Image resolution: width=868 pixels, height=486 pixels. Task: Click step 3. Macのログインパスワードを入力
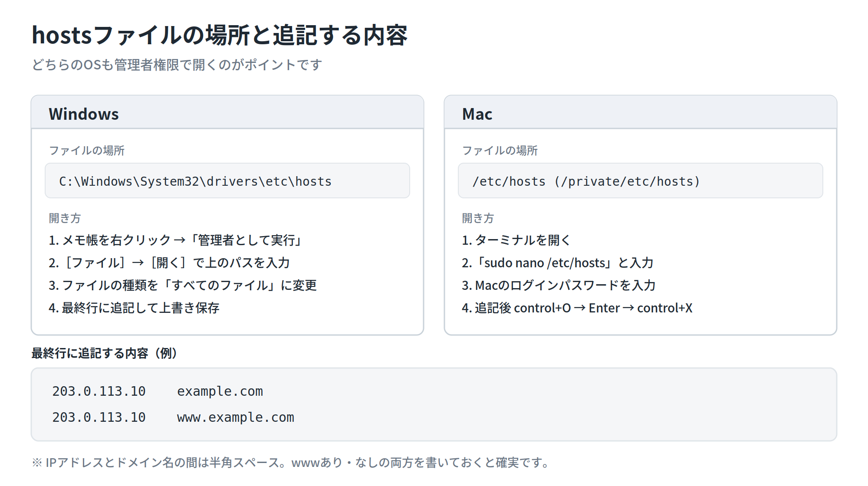click(559, 285)
